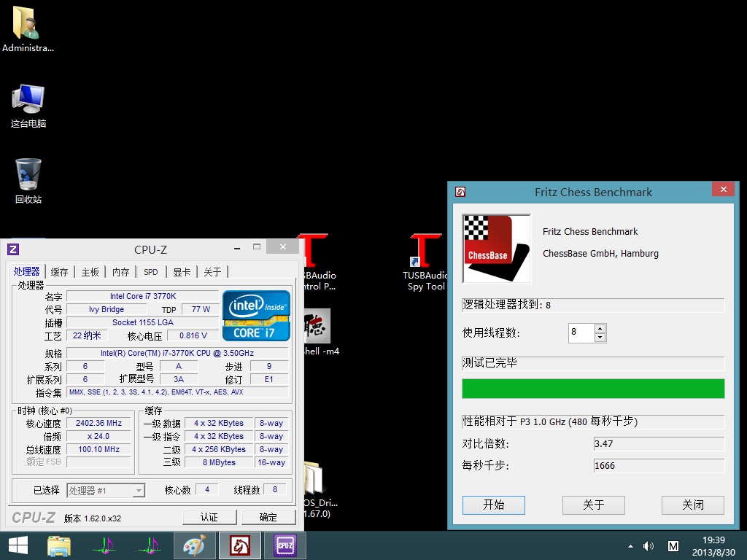Click the 每秒千步 value 1666
Image resolution: width=747 pixels, height=560 pixels.
659,466
